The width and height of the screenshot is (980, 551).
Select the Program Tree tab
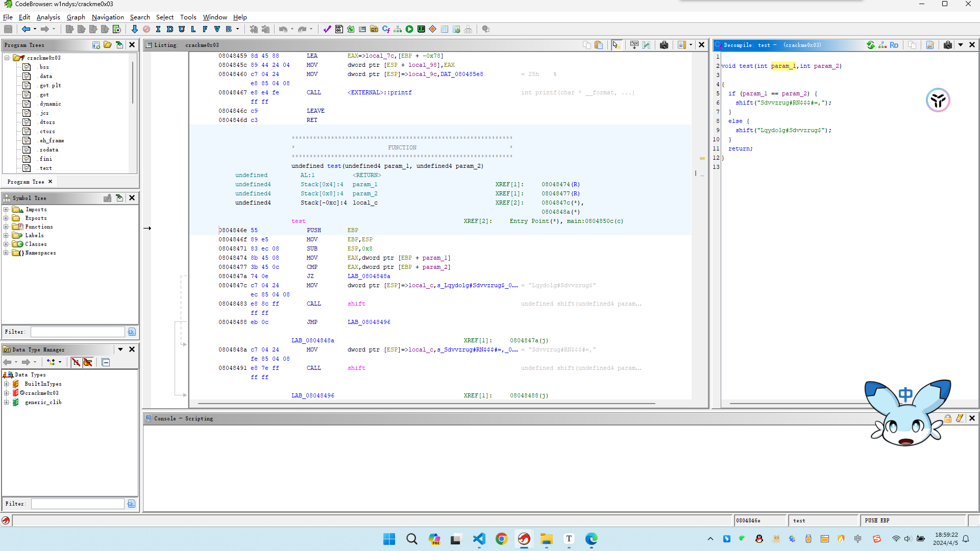[x=26, y=182]
